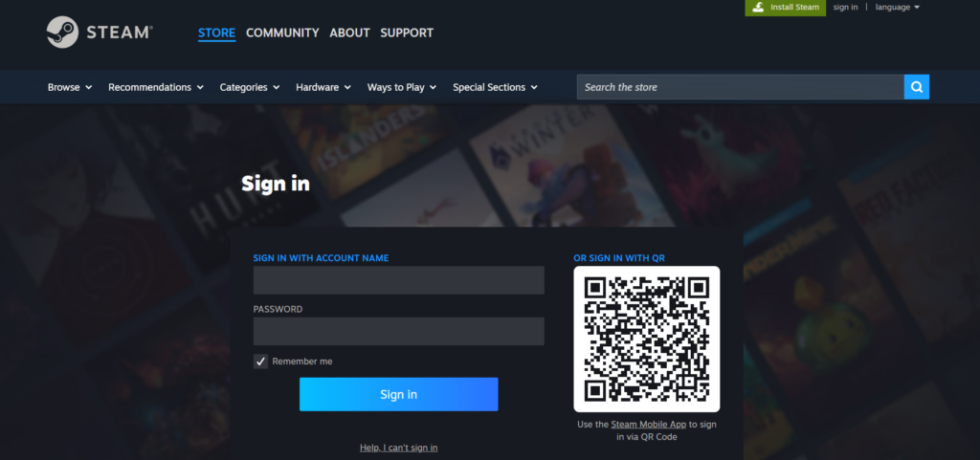Screen dimensions: 980x460
Task: Click the blue Sign in button
Action: [399, 394]
